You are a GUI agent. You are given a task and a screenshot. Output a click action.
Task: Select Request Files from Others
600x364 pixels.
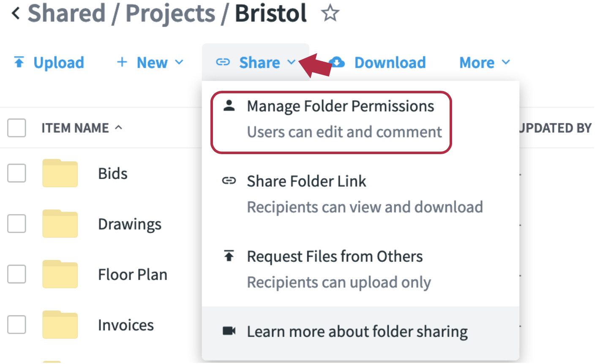335,257
